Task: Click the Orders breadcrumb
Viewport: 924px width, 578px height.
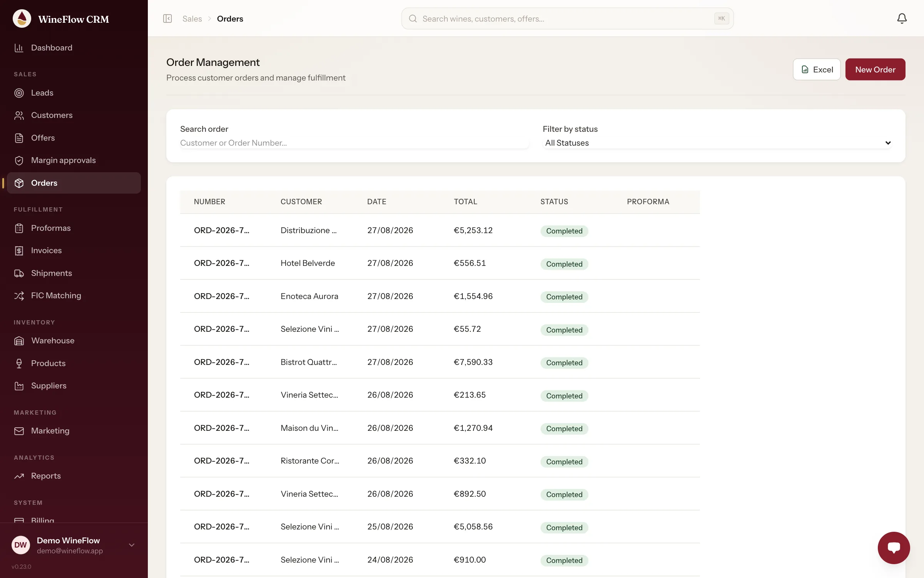Action: click(230, 18)
